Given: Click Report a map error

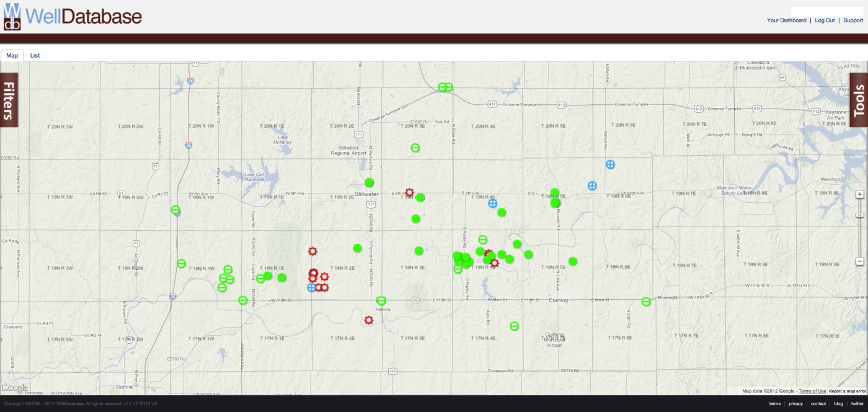Looking at the screenshot, I should [848, 391].
